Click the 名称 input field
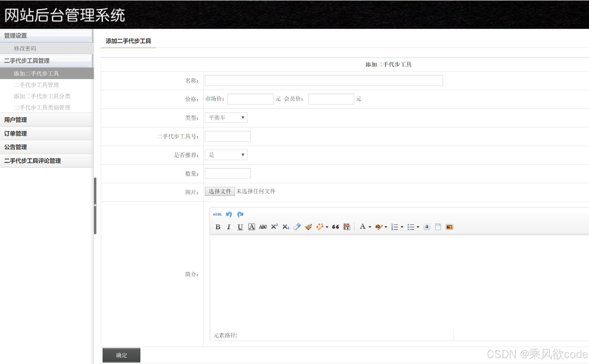Screen dimensions: 589x364 (x=323, y=80)
